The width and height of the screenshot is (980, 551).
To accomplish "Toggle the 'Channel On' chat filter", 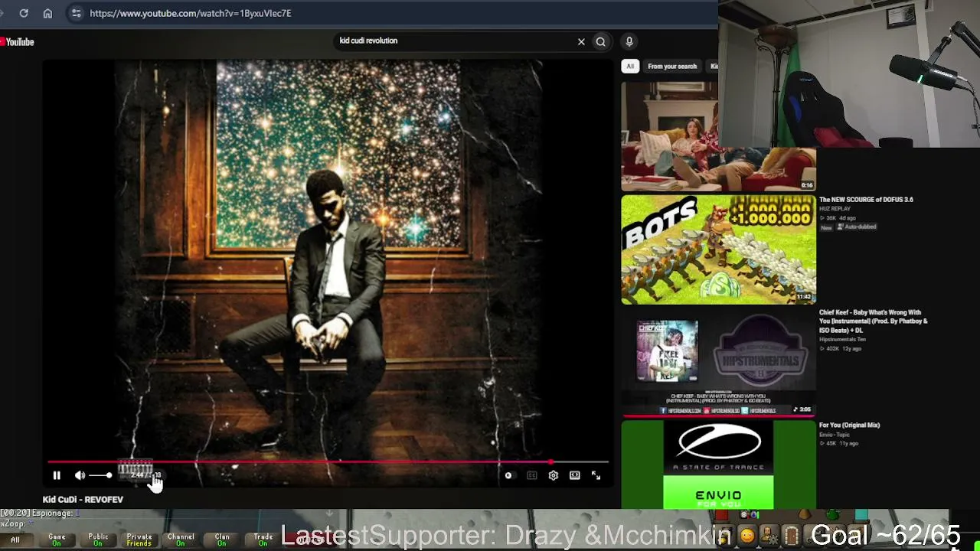I will [181, 540].
